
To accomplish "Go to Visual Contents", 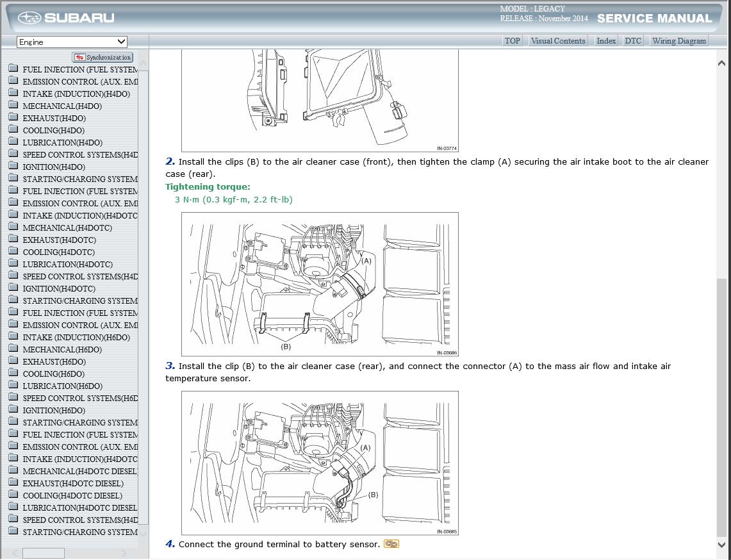I will click(558, 40).
